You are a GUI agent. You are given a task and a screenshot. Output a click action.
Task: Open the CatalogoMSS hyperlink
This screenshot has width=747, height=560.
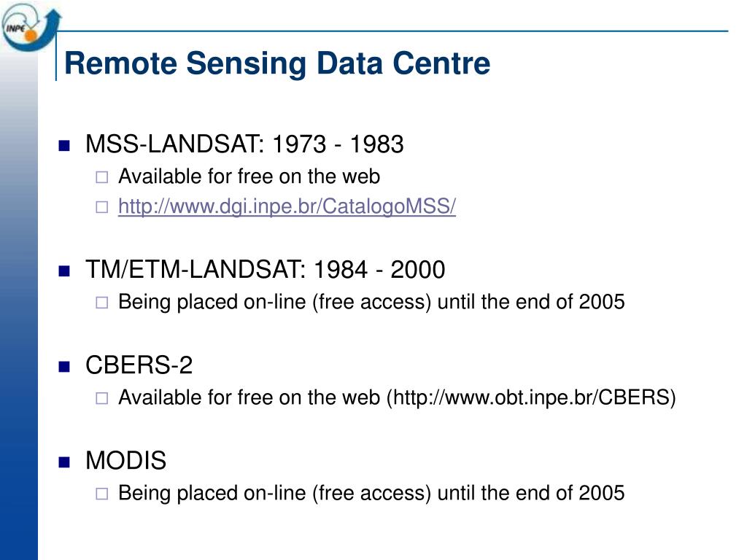(287, 206)
